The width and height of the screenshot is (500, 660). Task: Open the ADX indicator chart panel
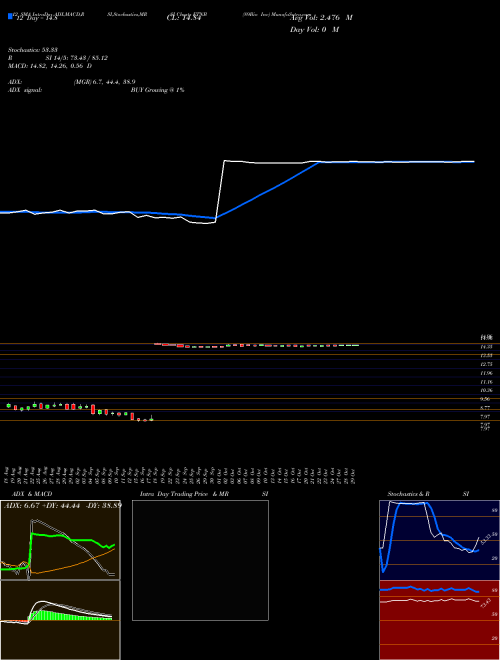click(60, 540)
